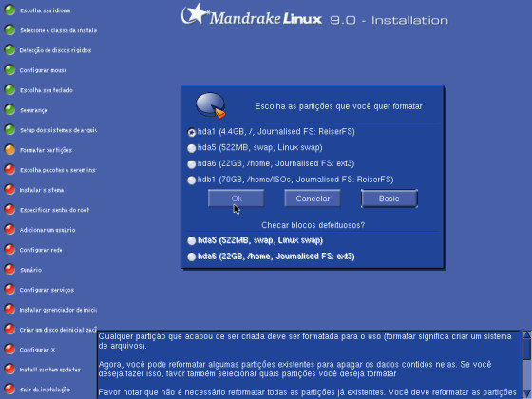532x399 pixels.
Task: Toggle format option for hda6 (22GB, /home, ext3)
Action: (191, 164)
